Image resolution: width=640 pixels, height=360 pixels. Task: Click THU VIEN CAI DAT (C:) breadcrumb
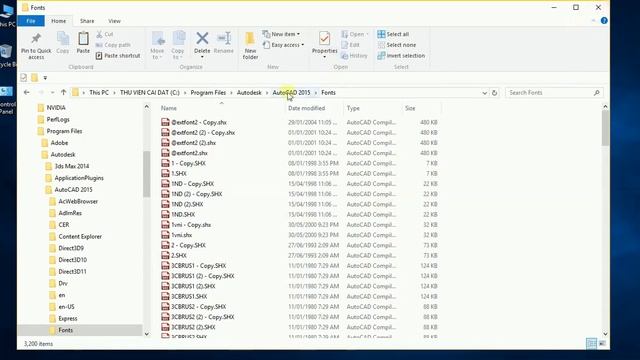[150, 93]
